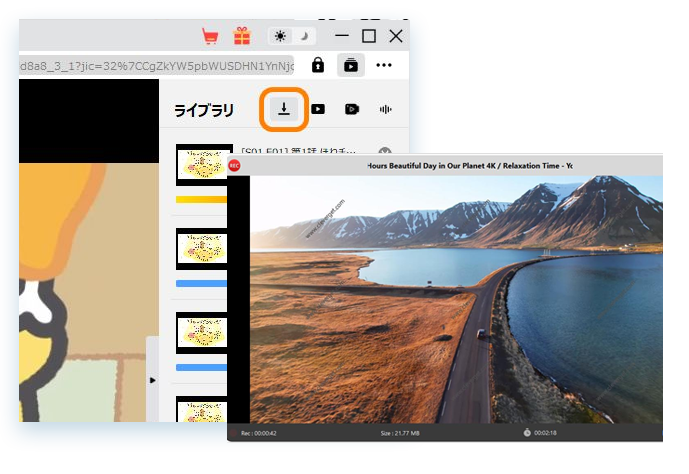Click the [S01 E01] item title
Viewport: 689px width, 474px height.
pos(299,150)
